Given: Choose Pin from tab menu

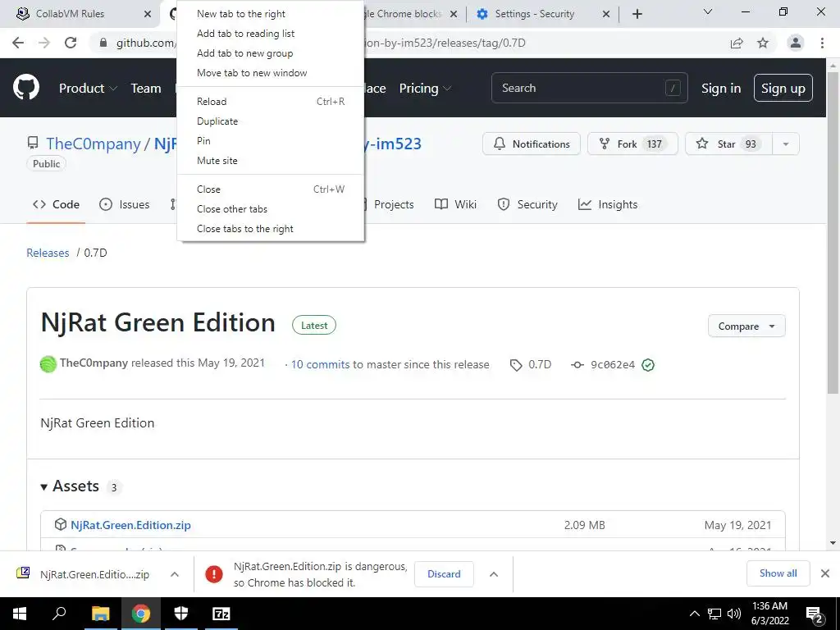Looking at the screenshot, I should click(271, 141).
